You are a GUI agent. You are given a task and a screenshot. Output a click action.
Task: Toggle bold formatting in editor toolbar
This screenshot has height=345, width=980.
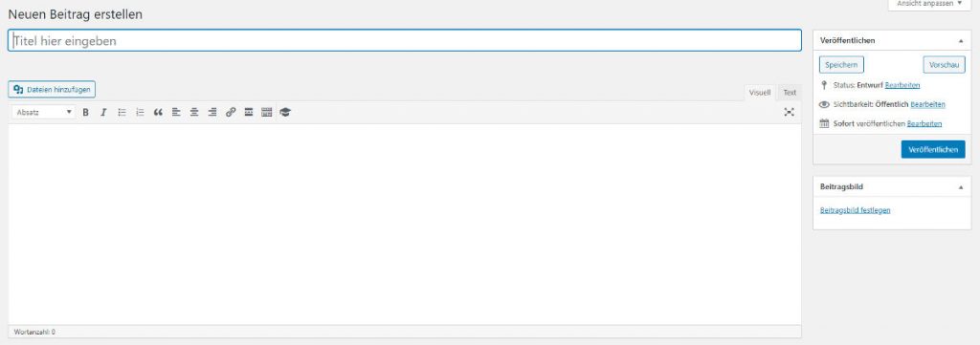[x=85, y=113]
